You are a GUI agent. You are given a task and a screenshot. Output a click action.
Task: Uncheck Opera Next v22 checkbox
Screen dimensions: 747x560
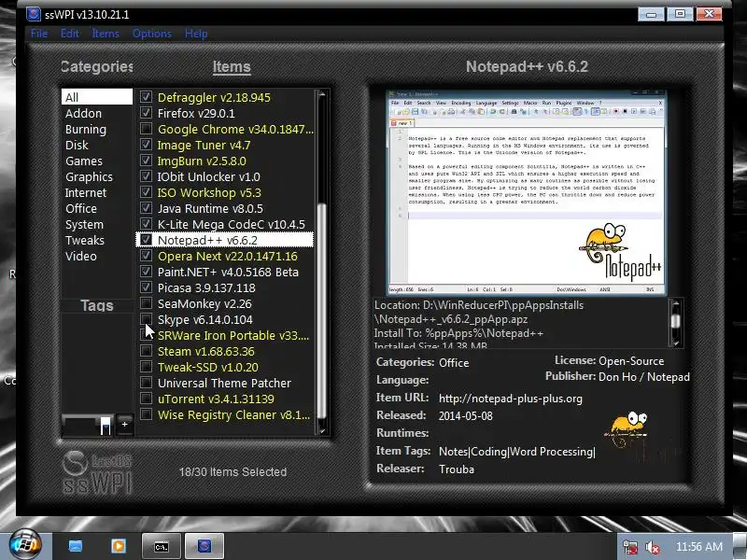[x=146, y=256]
